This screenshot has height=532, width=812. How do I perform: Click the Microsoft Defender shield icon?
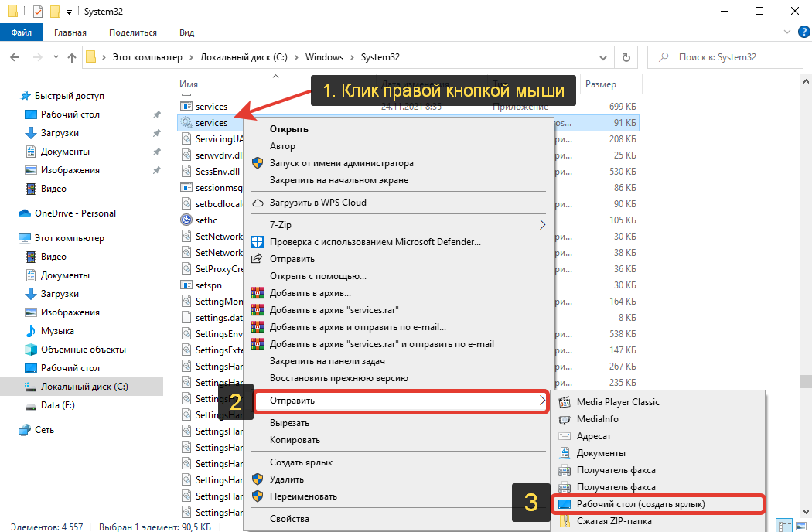(x=258, y=242)
